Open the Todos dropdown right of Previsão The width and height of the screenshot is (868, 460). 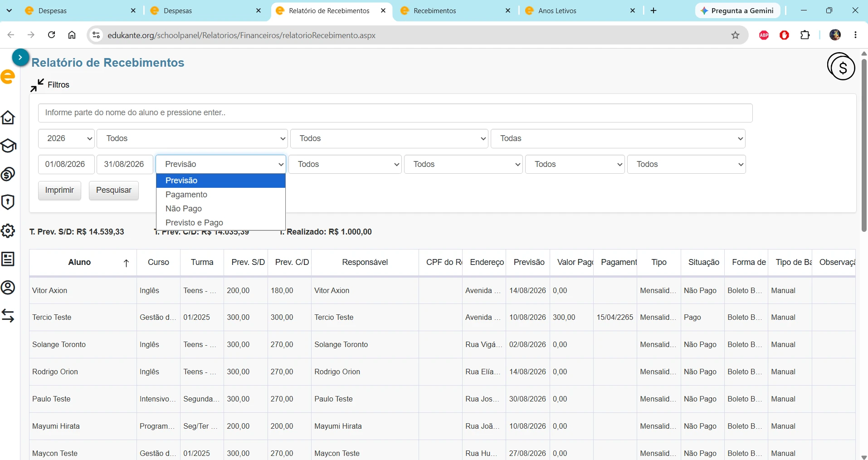(x=345, y=164)
